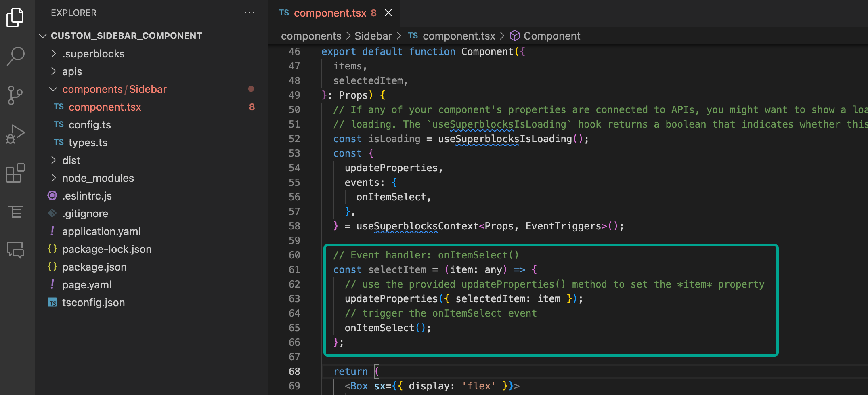
Task: Click useSuperblocksContext on line 58
Action: (417, 226)
